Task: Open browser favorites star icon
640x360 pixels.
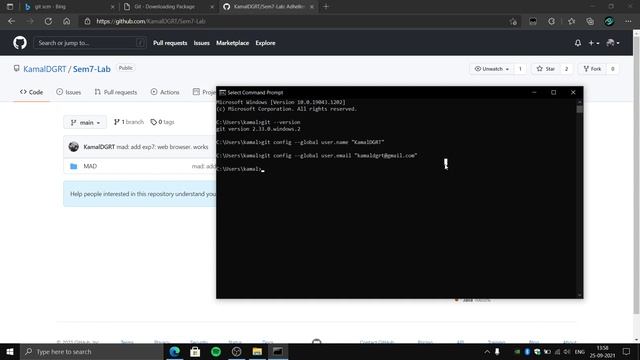Action: (571, 21)
